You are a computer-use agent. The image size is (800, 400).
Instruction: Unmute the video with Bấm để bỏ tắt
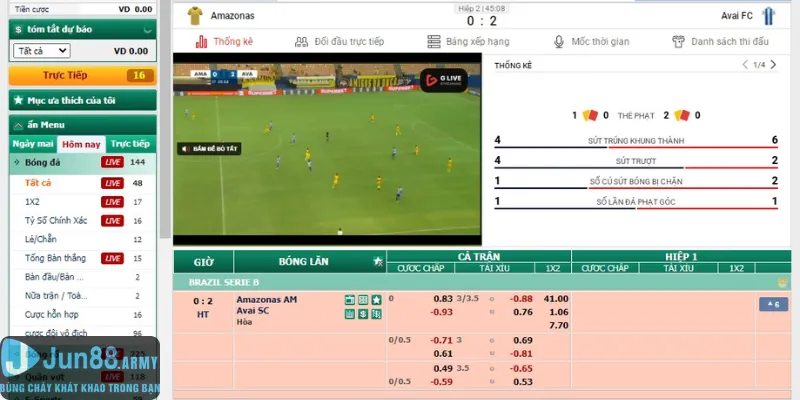pos(209,149)
